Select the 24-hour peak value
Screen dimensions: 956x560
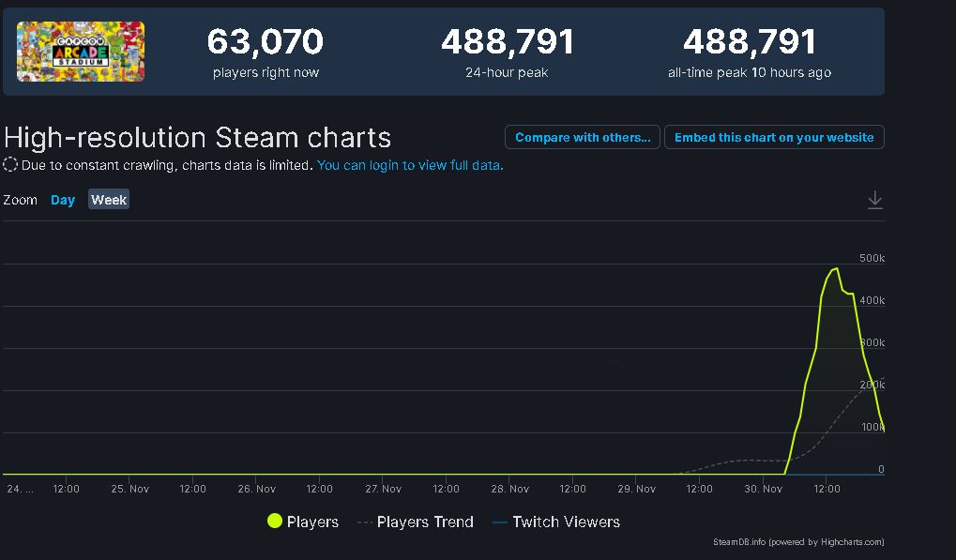tap(507, 41)
